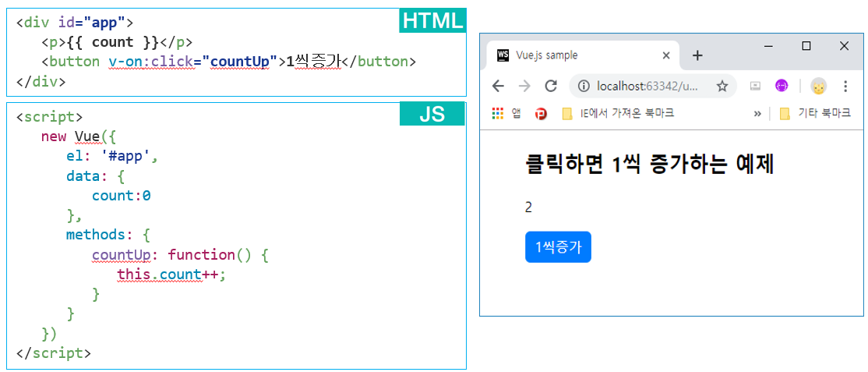The width and height of the screenshot is (868, 372).
Task: Click the purple extension icon
Action: [x=781, y=85]
